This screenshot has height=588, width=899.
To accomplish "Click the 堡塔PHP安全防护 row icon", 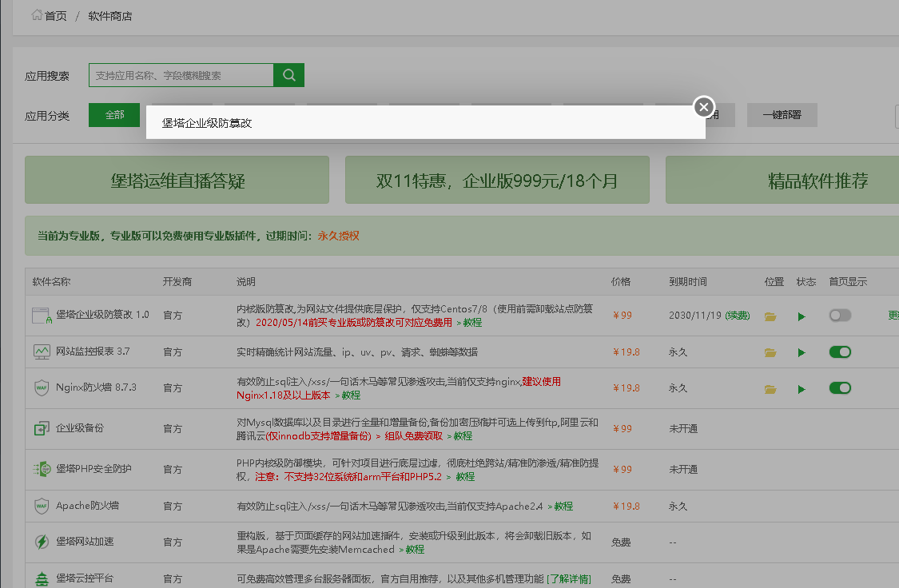I will [42, 469].
